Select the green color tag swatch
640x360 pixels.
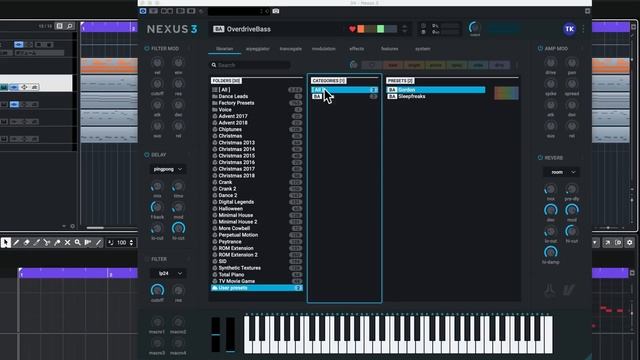[x=380, y=29]
